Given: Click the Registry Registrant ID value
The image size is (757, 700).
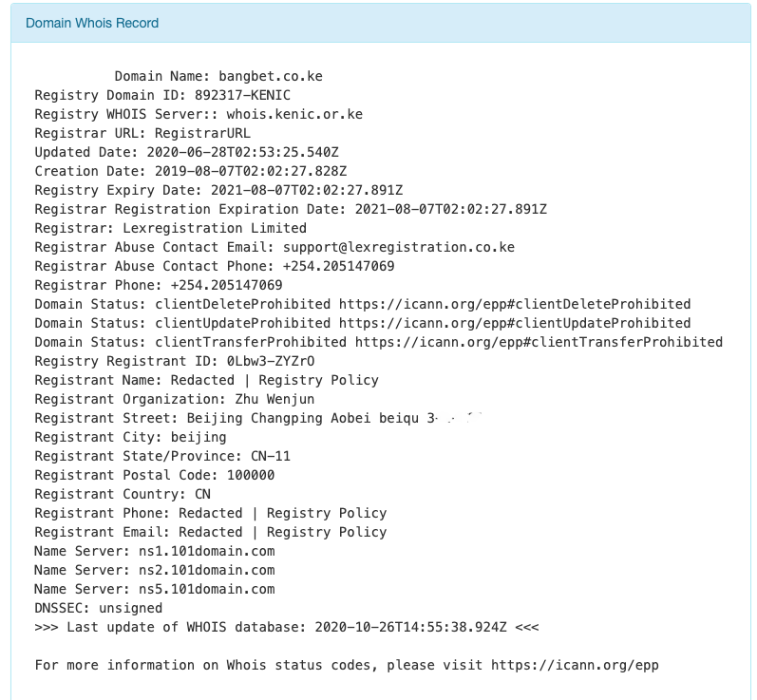Looking at the screenshot, I should [x=271, y=361].
